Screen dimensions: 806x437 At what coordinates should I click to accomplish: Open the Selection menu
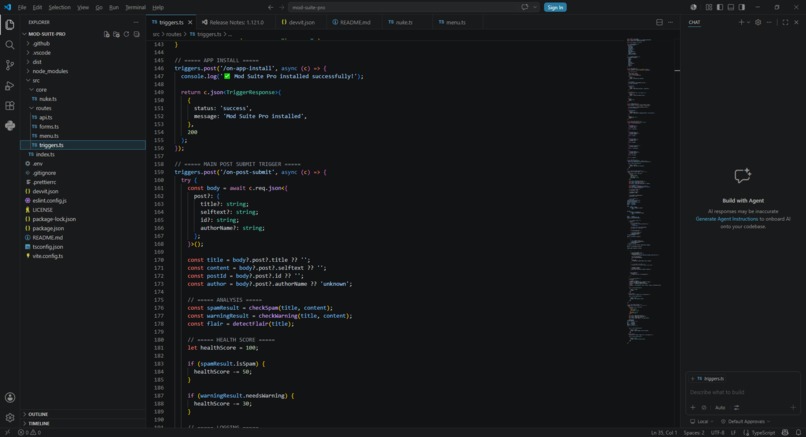point(60,7)
